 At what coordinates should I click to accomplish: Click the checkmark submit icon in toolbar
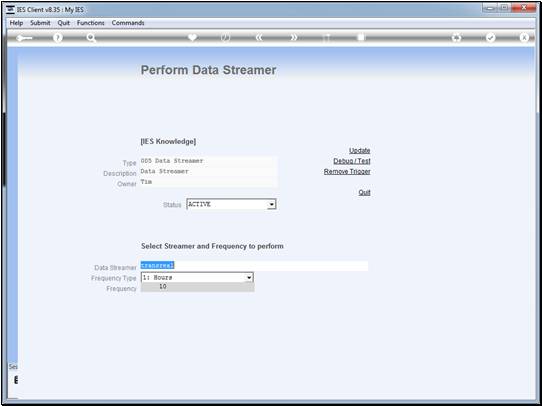point(490,38)
